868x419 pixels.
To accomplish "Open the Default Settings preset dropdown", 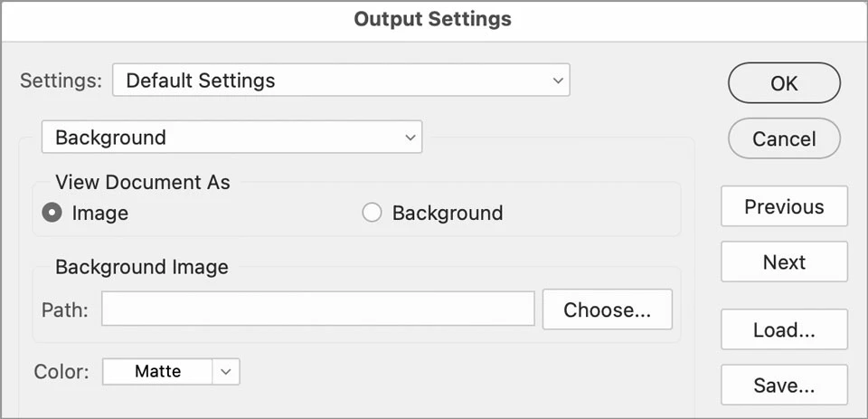I will pyautogui.click(x=341, y=81).
